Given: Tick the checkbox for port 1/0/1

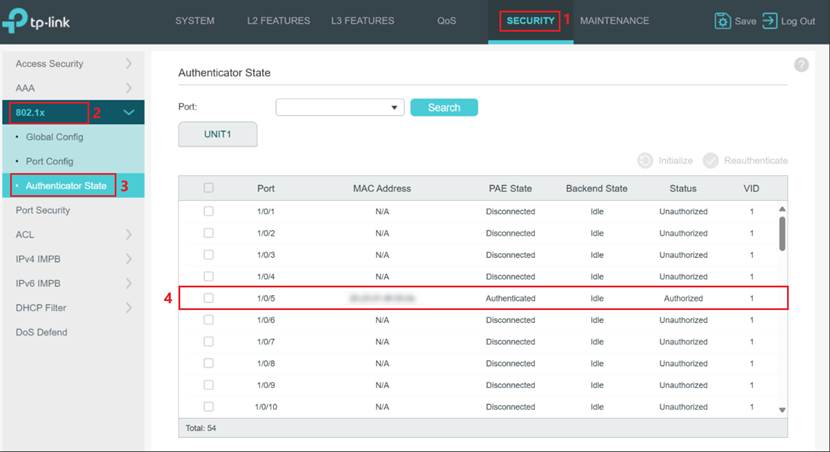Looking at the screenshot, I should pyautogui.click(x=208, y=211).
